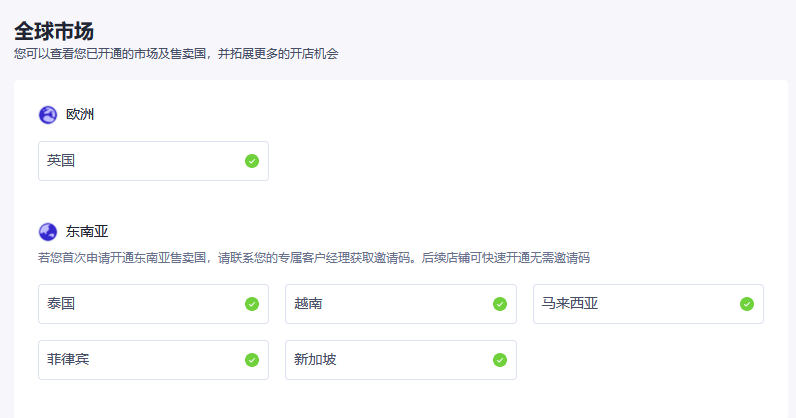
Task: Click green checkmark in 英国 card
Action: pos(252,161)
